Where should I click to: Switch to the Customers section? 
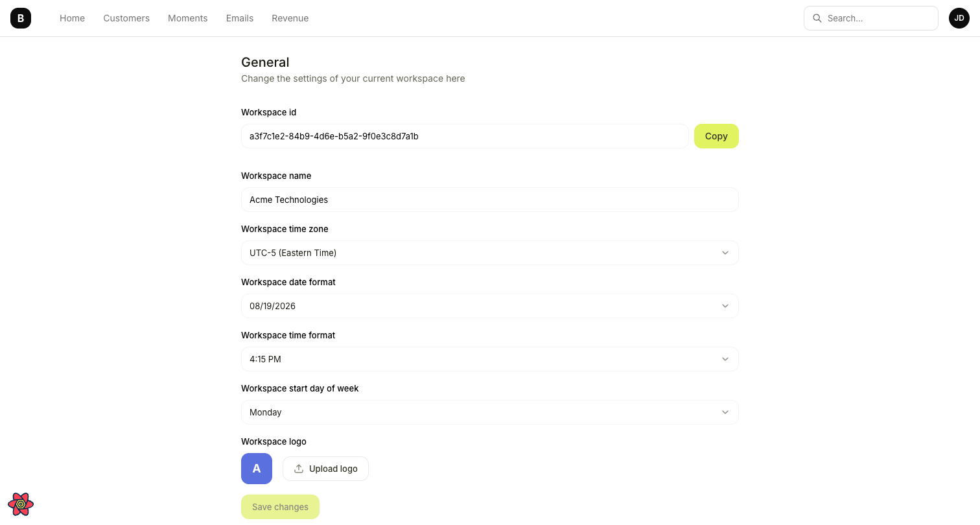click(126, 18)
